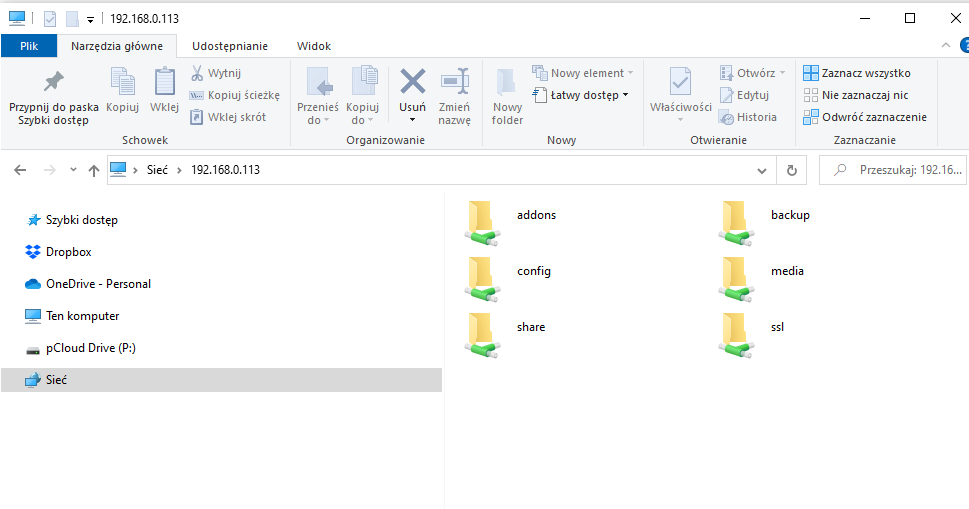The image size is (969, 509).
Task: Click the Up one level arrow
Action: [93, 170]
